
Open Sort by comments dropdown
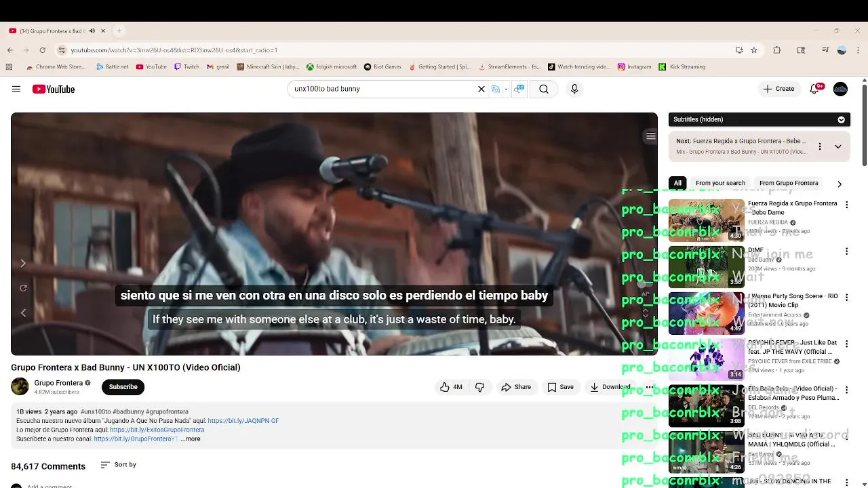(119, 465)
